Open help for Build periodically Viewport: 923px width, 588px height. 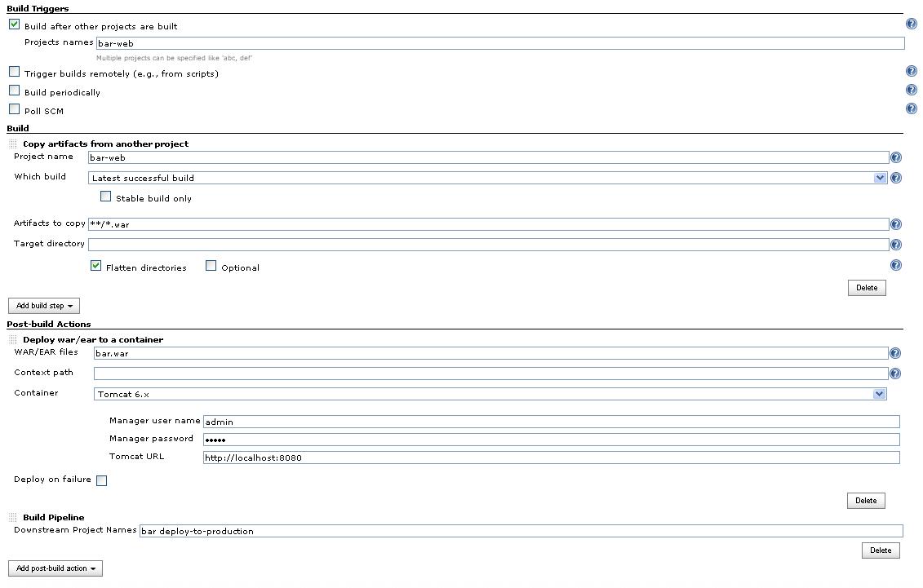pos(912,90)
